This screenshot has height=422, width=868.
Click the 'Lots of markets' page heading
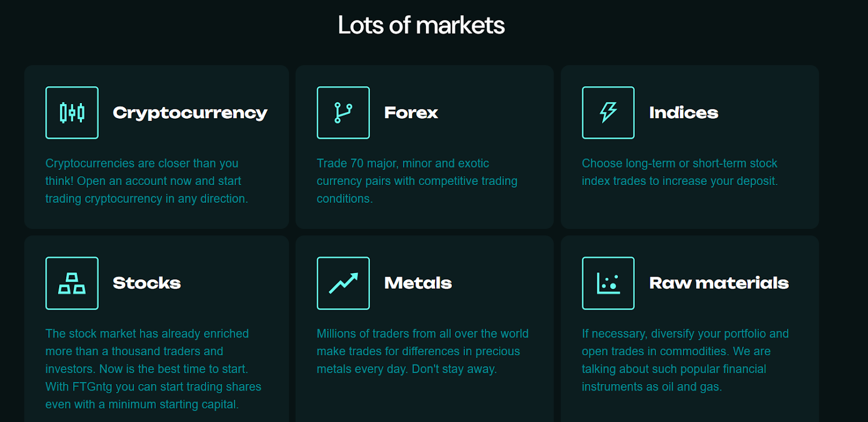pyautogui.click(x=422, y=25)
